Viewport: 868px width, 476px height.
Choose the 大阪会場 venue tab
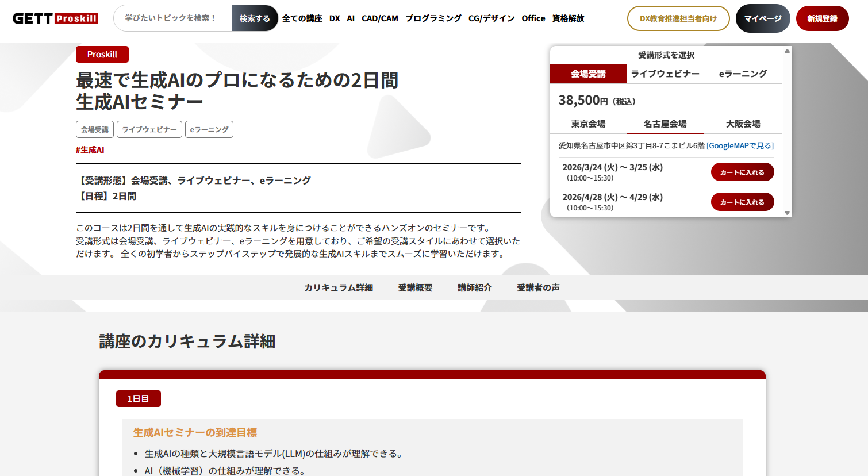(x=743, y=124)
